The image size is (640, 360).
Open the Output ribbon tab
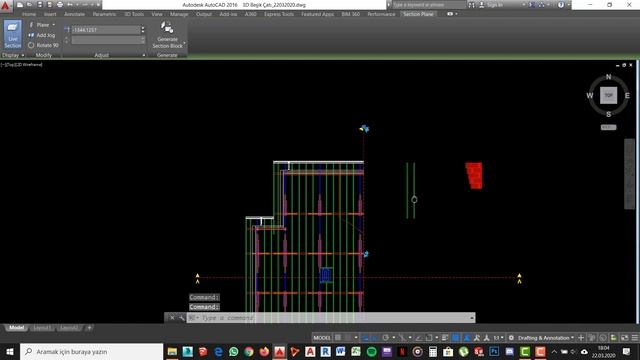pos(204,14)
